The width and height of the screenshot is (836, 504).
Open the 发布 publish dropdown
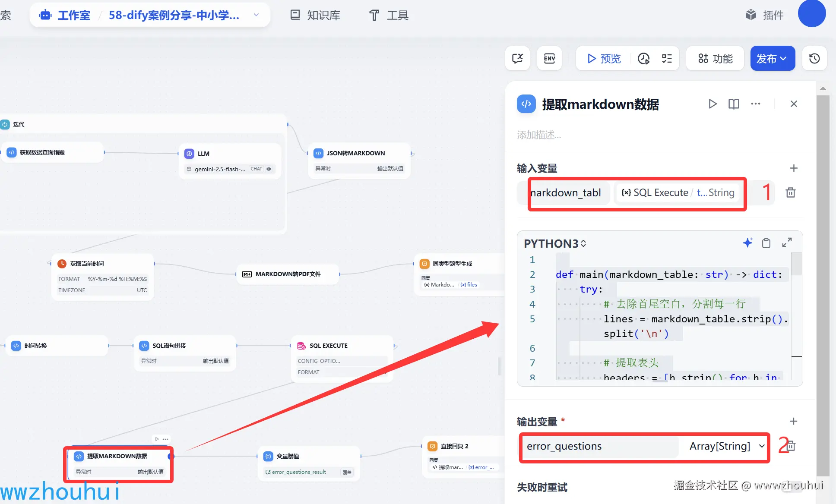click(772, 58)
